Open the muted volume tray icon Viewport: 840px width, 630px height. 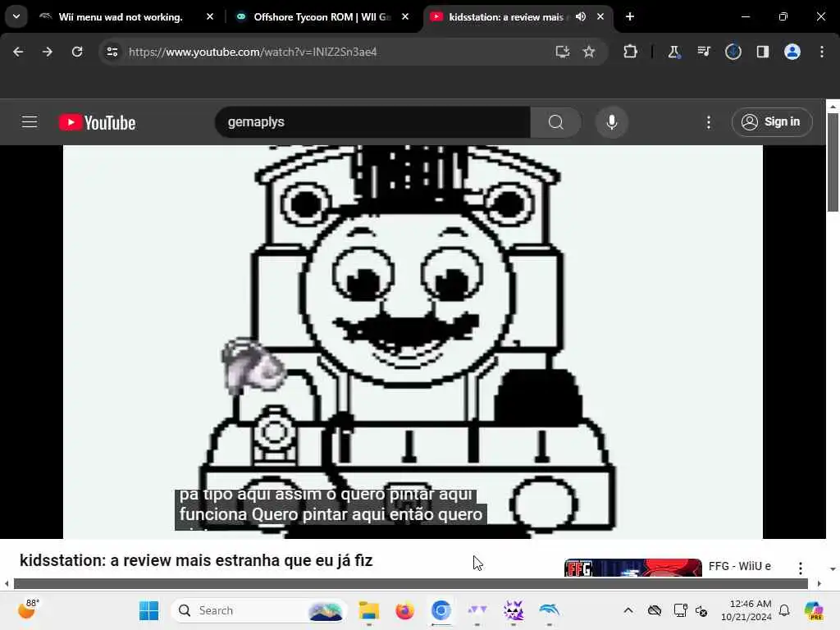point(701,610)
